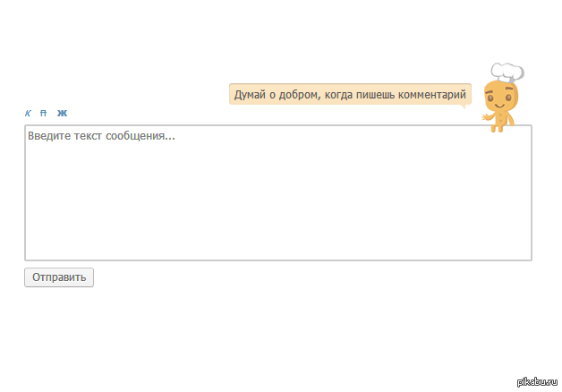Click the cookie mascot's white chef hat
This screenshot has height=392, width=562.
coord(507,72)
